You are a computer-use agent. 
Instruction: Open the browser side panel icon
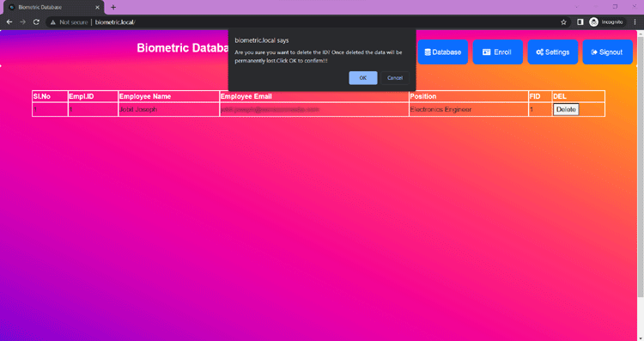[580, 22]
